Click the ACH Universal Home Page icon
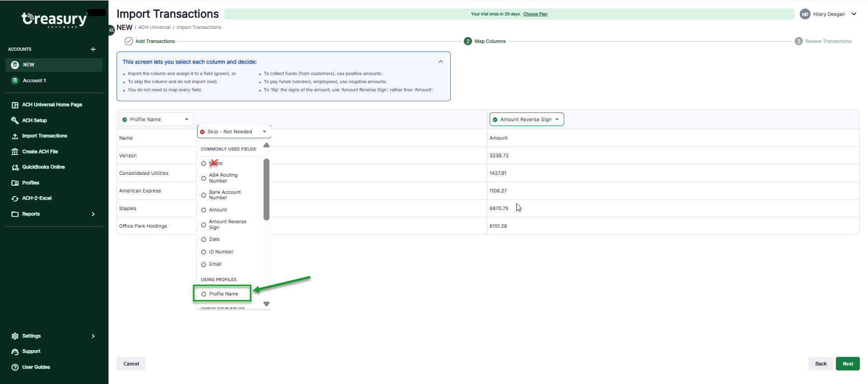The width and height of the screenshot is (868, 384). pos(15,105)
